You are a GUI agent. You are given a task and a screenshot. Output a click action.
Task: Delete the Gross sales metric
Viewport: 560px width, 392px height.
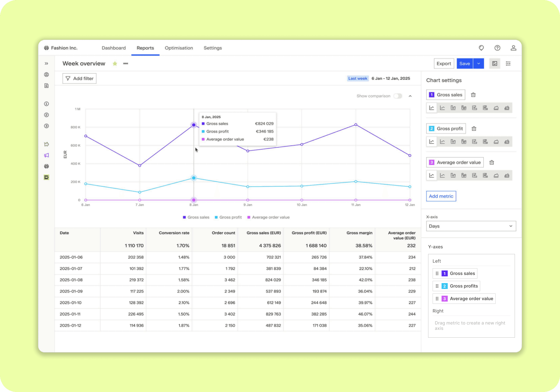point(473,95)
